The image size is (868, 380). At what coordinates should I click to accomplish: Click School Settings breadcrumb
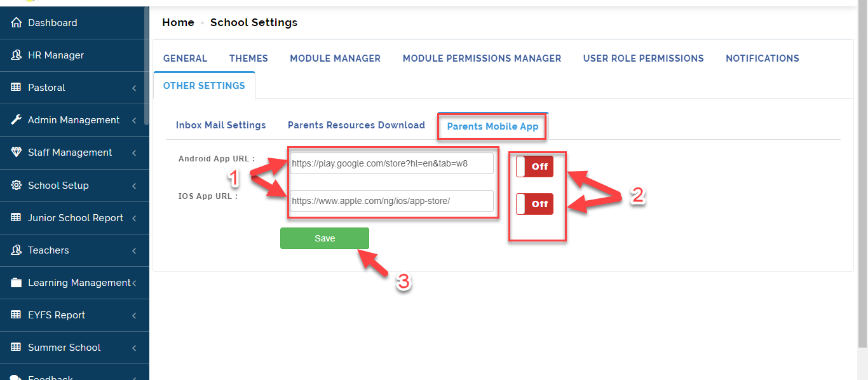[254, 23]
